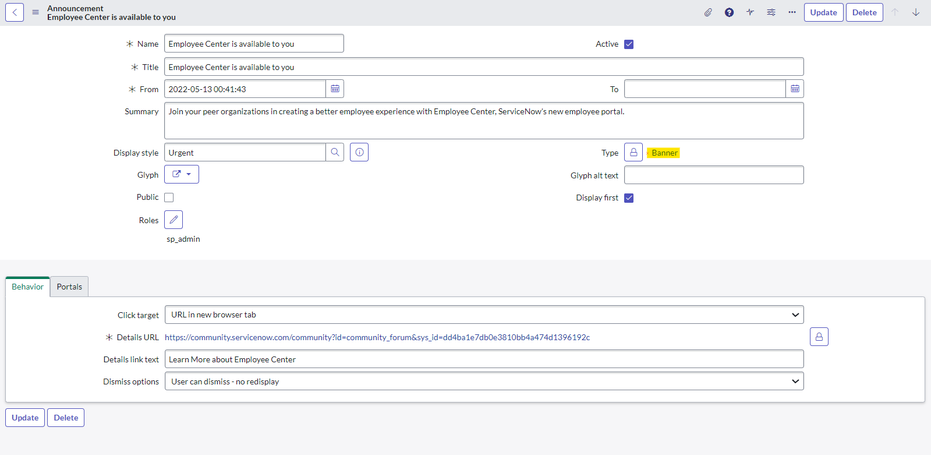Open the Details URL community link
Image resolution: width=931 pixels, height=455 pixels.
377,337
